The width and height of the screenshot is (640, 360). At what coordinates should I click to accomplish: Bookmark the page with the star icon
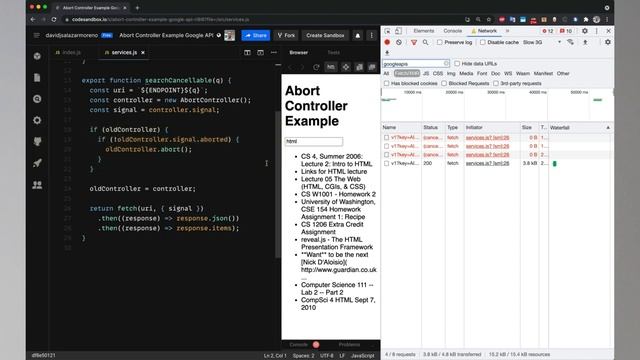click(489, 19)
